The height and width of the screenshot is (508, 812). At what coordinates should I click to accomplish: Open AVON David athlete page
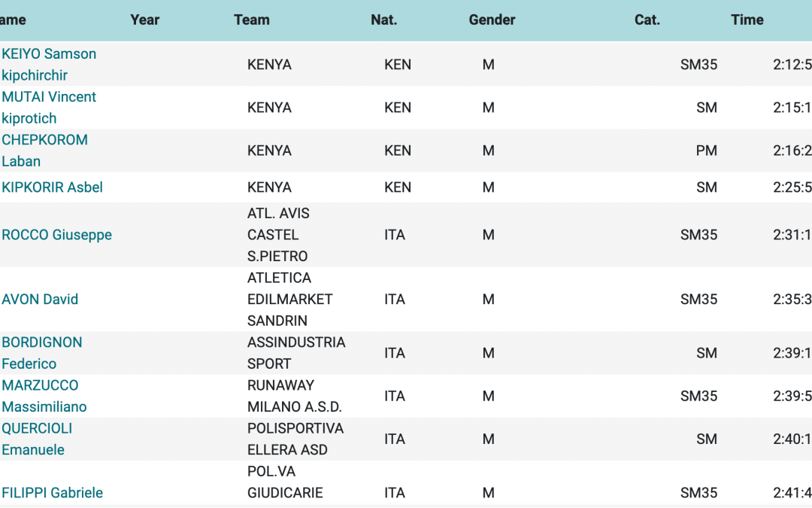coord(40,299)
